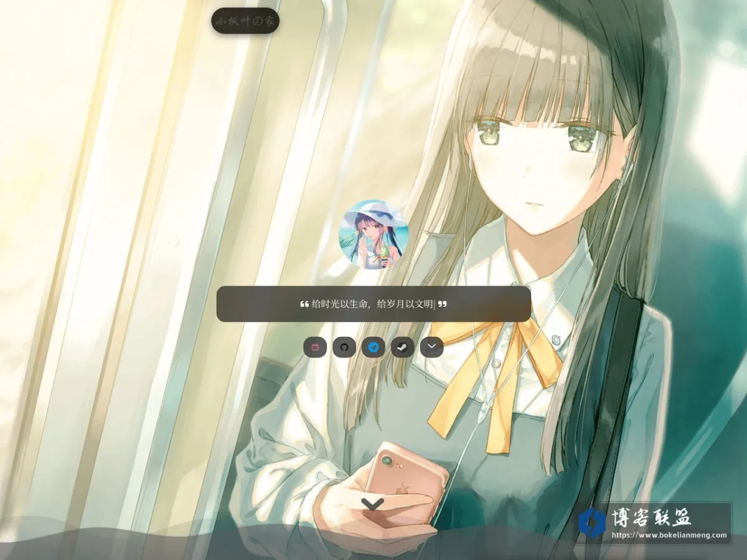The width and height of the screenshot is (747, 560).
Task: Open the GitHub profile icon
Action: pyautogui.click(x=344, y=347)
